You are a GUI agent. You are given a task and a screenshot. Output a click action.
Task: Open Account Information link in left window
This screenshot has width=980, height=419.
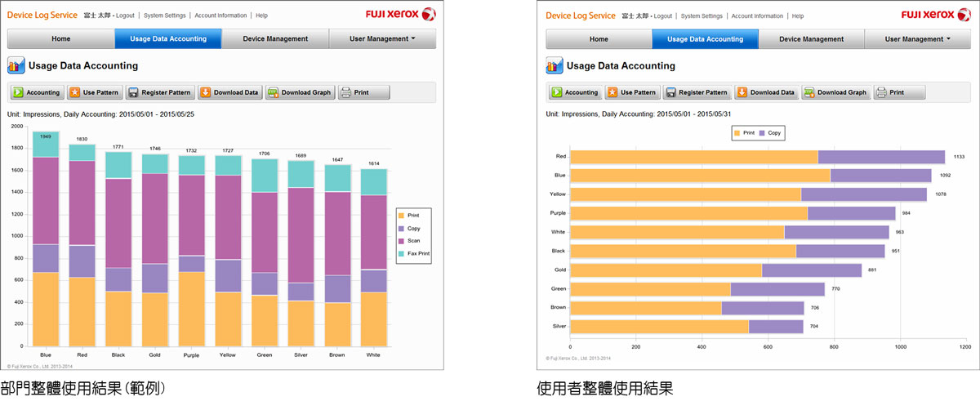pos(220,16)
